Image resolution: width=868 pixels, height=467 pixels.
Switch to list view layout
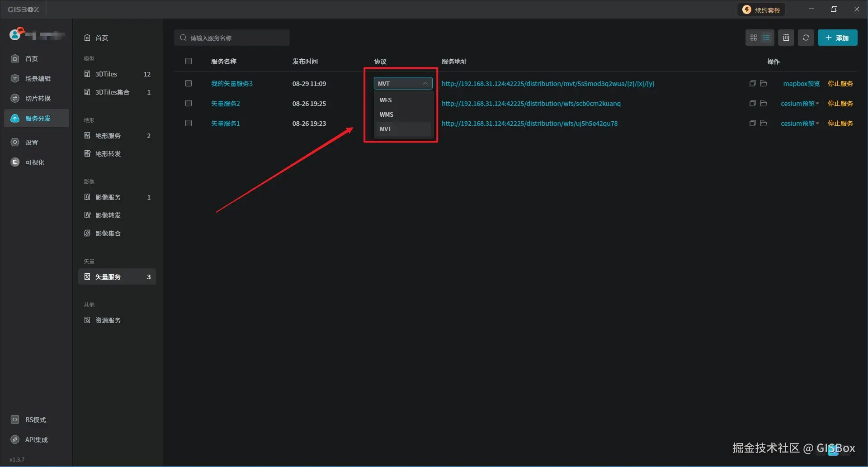766,38
